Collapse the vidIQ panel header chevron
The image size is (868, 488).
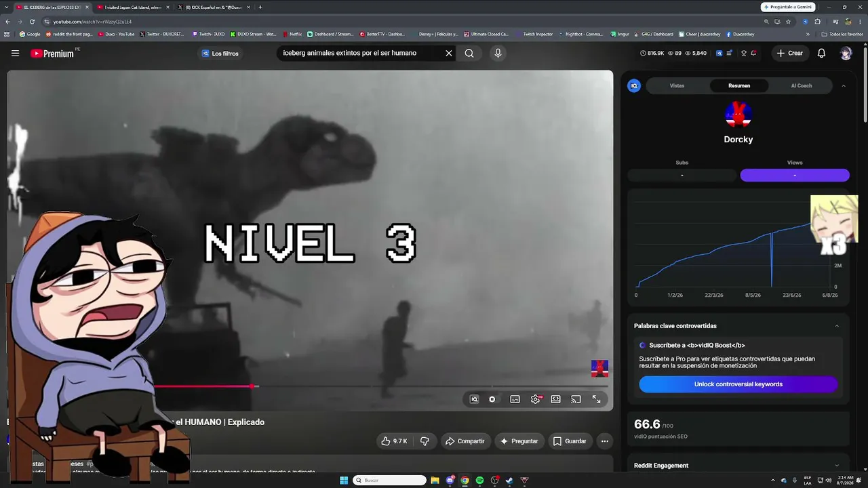tap(844, 86)
